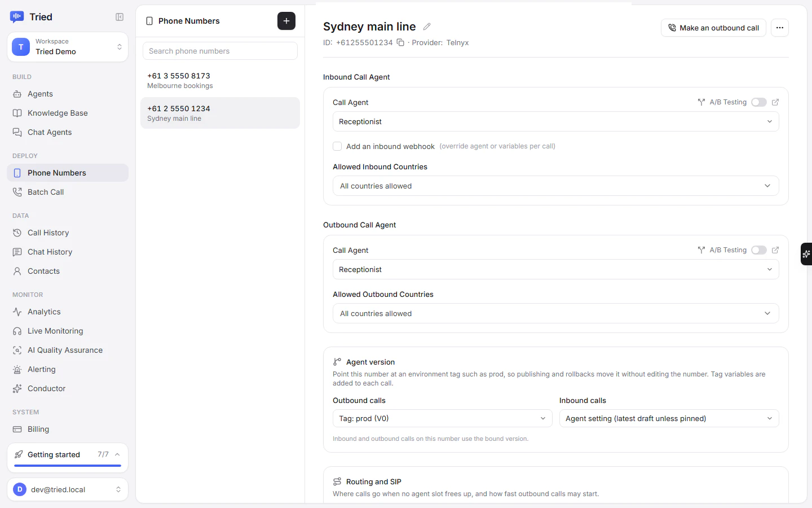Enable inbound A/B Testing toggle

coord(759,102)
